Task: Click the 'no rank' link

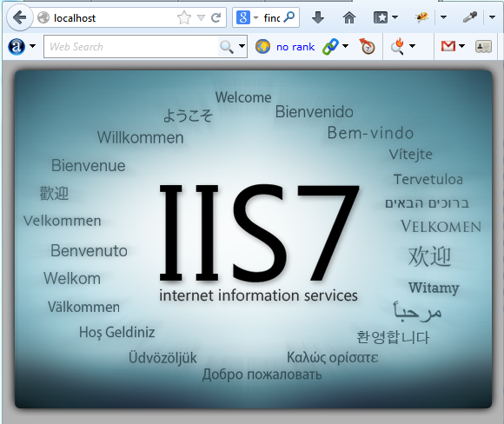Action: point(295,47)
